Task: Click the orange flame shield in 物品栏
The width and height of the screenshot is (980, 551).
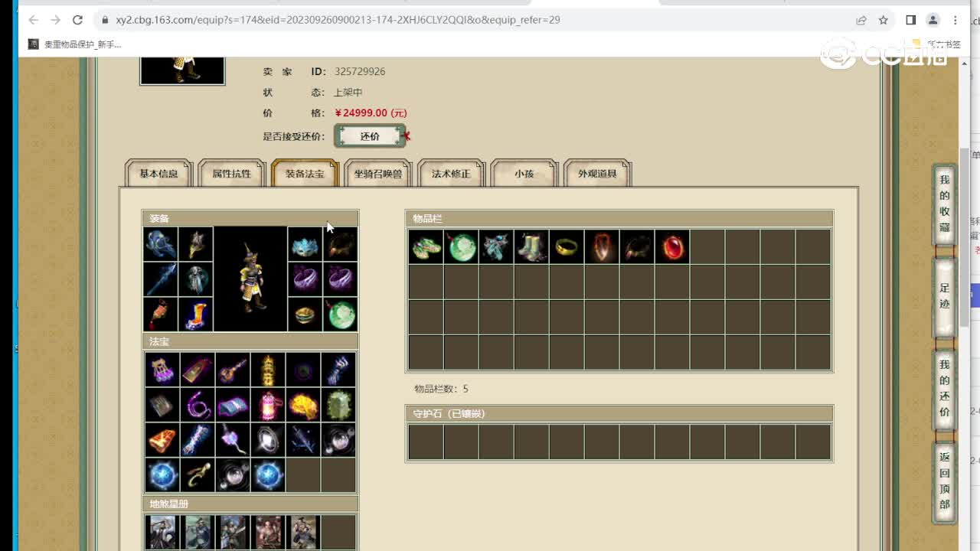Action: click(x=602, y=246)
